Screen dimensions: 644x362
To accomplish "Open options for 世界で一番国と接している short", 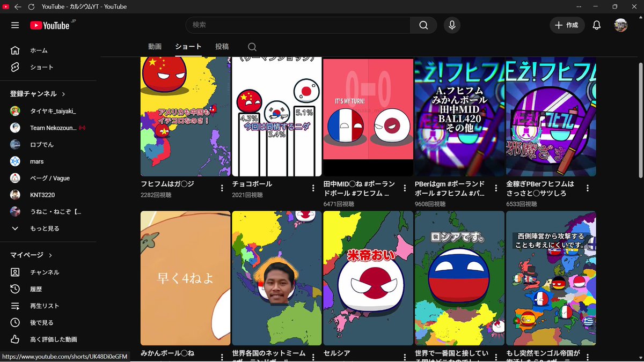I will click(x=496, y=357).
